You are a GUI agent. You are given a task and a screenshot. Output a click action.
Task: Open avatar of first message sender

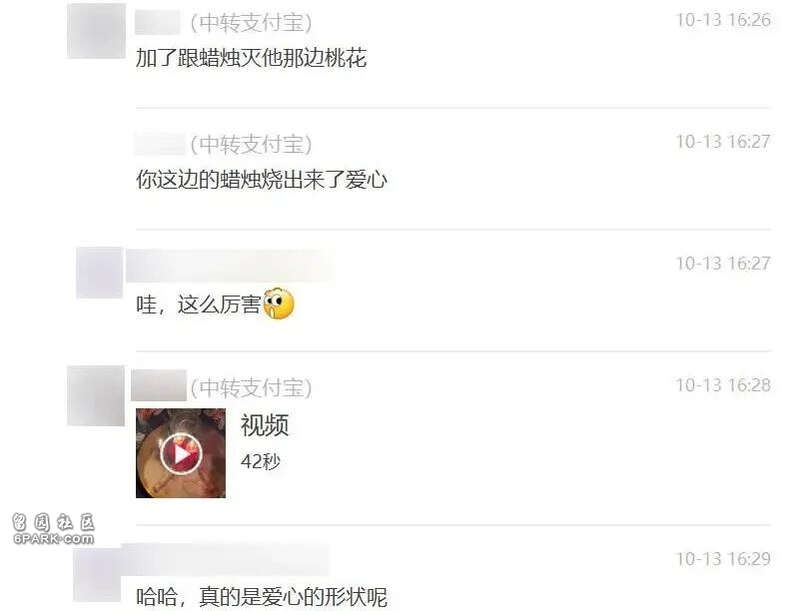tap(96, 31)
